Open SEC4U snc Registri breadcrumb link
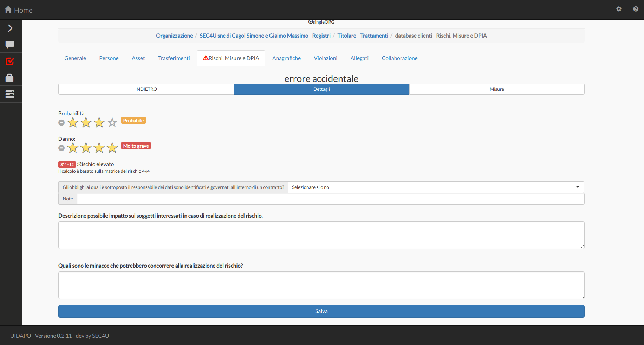The image size is (644, 345). point(265,36)
